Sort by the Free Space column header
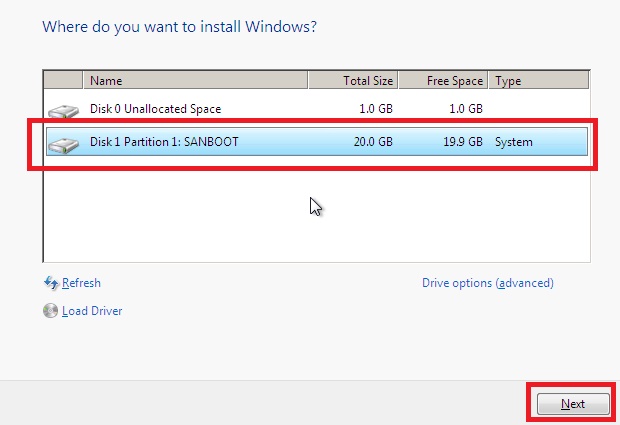Screen dimensions: 620x425 click(443, 81)
